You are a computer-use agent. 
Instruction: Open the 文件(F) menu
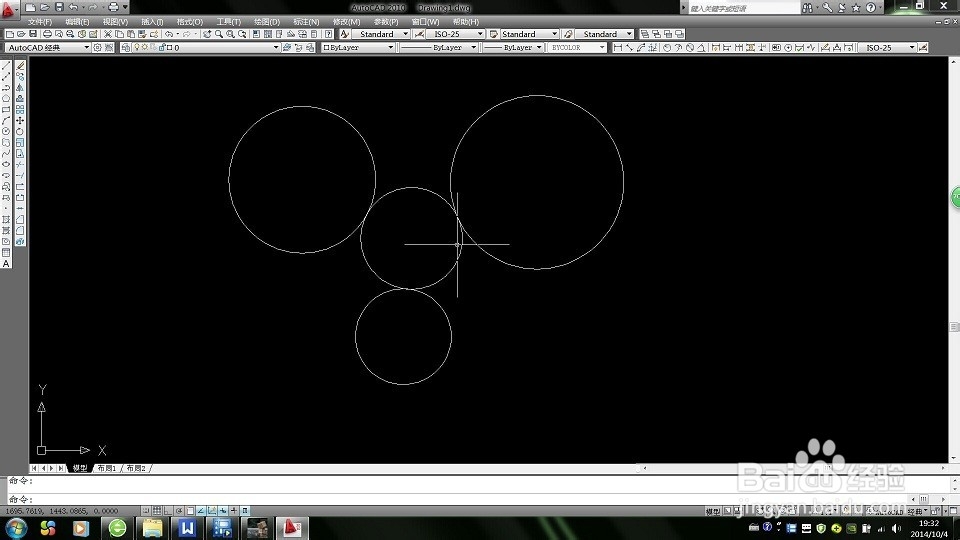[x=40, y=21]
